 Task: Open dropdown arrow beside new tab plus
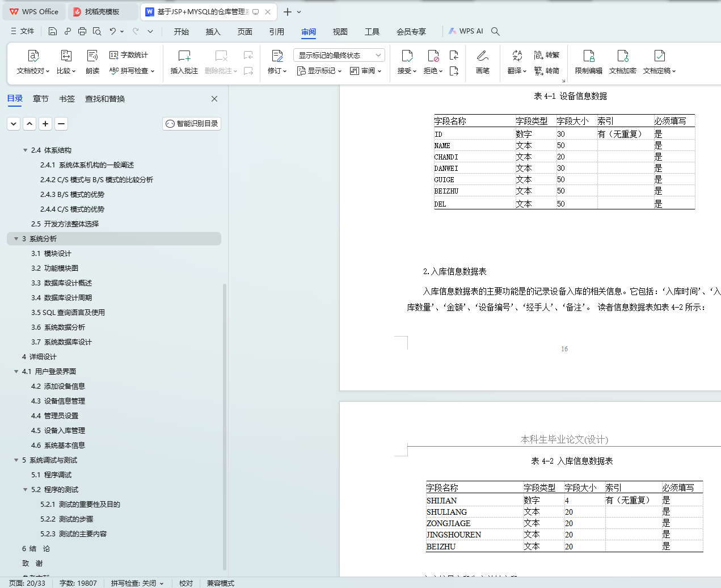click(299, 12)
